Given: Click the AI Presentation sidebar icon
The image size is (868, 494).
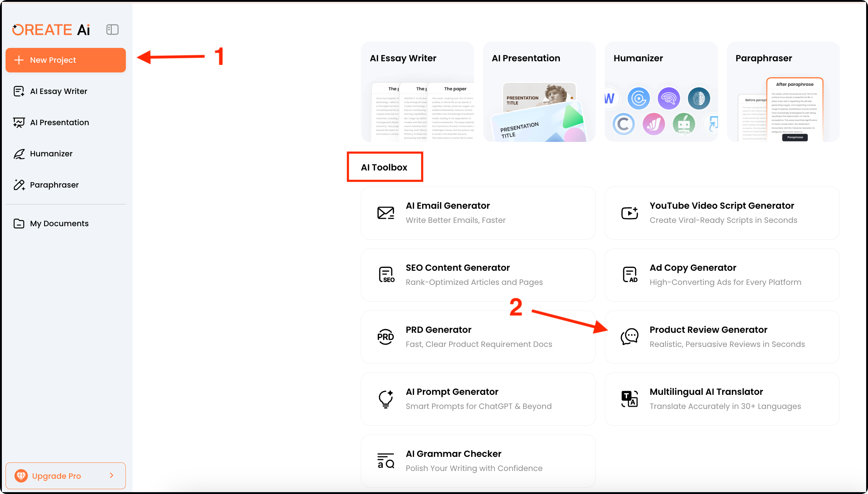Looking at the screenshot, I should [19, 123].
